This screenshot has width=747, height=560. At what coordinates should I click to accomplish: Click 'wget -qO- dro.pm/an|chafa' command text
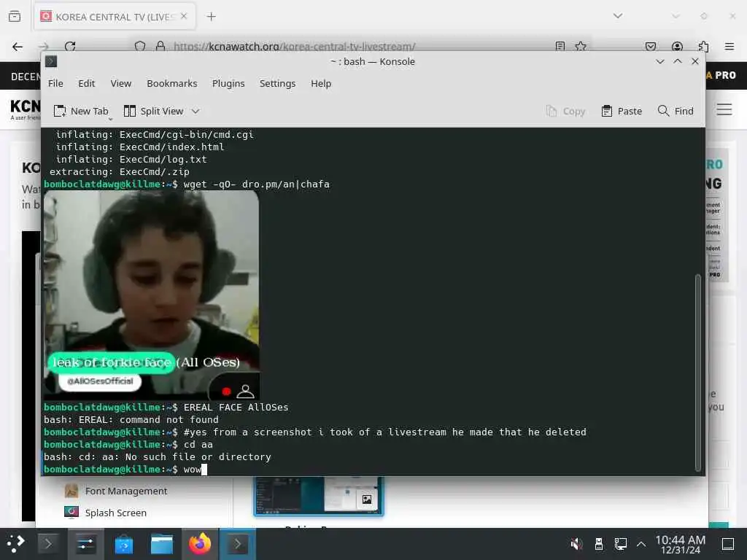(256, 184)
